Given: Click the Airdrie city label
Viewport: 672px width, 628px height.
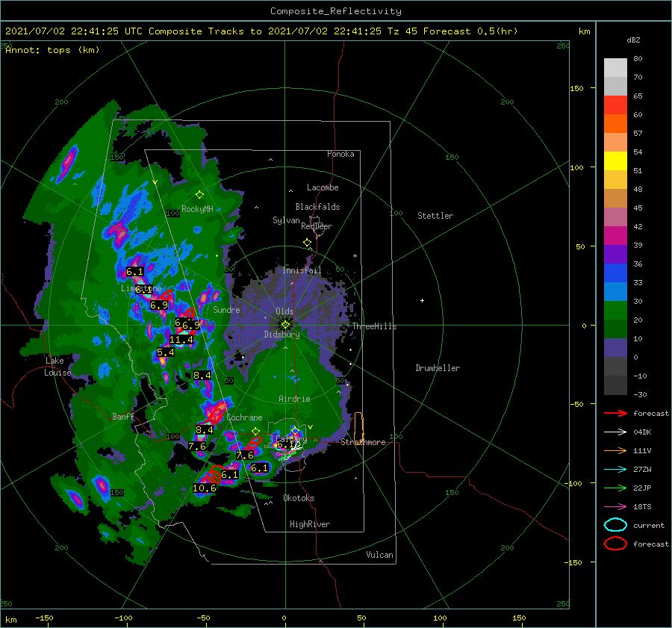Looking at the screenshot, I should [x=294, y=399].
